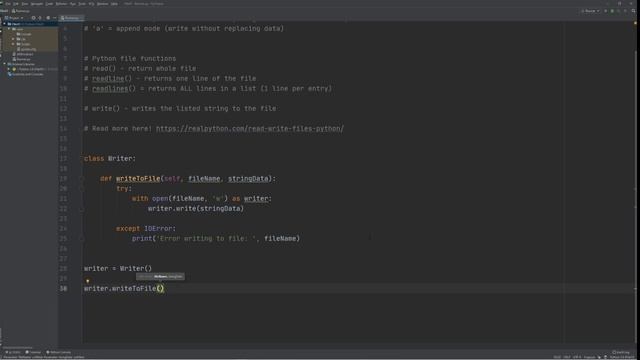Screen dimensions: 640x360
Task: Select Scratches and Consoles
Action: pos(27,74)
